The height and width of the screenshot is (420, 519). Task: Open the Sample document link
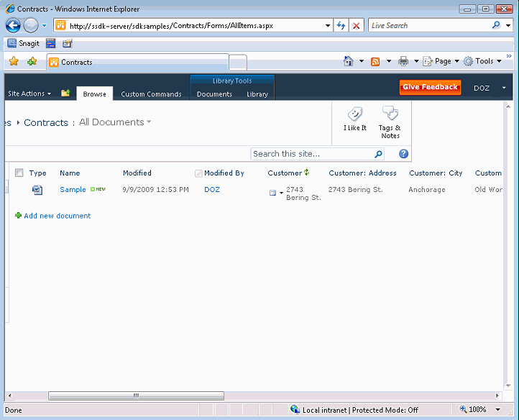tap(73, 189)
